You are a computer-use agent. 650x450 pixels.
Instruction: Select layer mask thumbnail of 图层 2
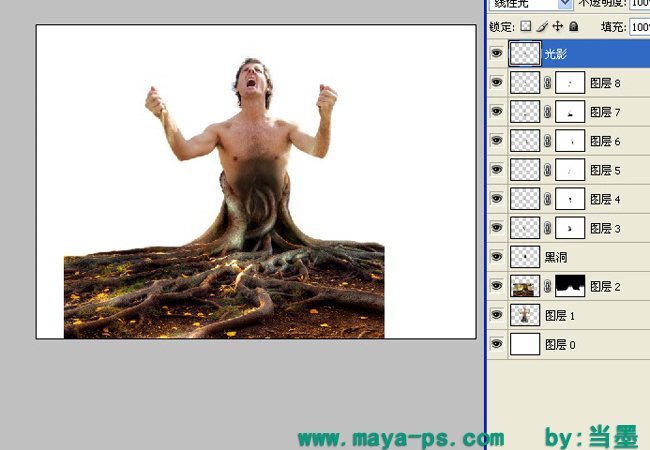coord(570,286)
